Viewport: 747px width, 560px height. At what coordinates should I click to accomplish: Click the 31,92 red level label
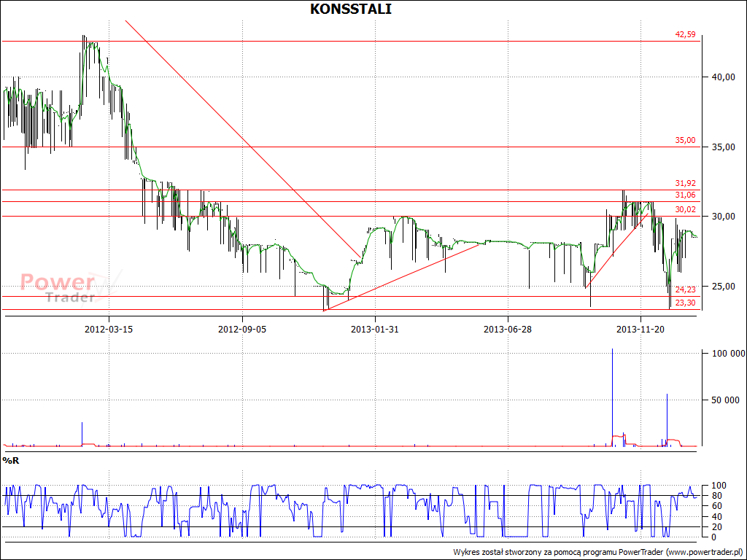[685, 183]
